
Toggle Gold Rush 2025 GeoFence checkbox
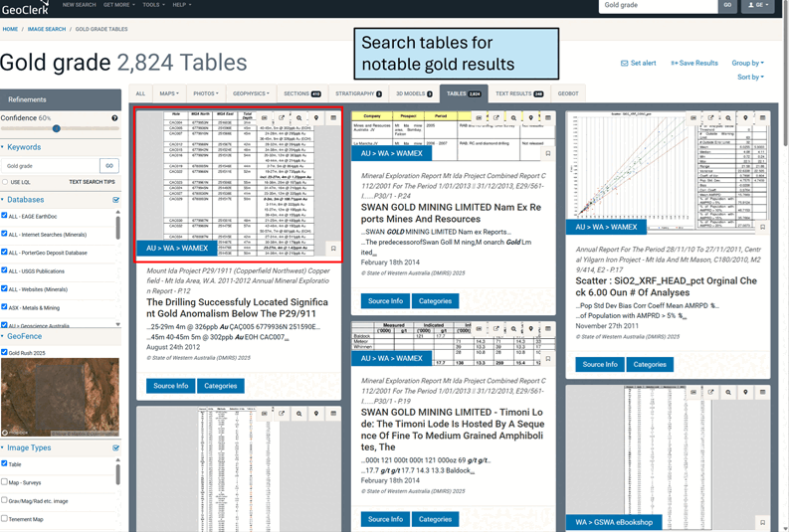4,352
